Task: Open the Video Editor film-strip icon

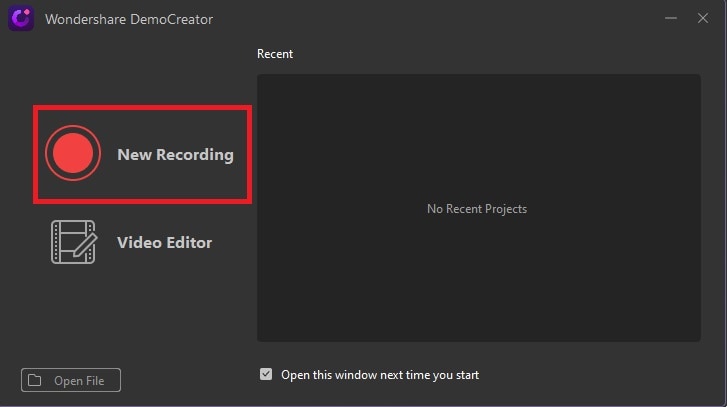Action: coord(74,242)
